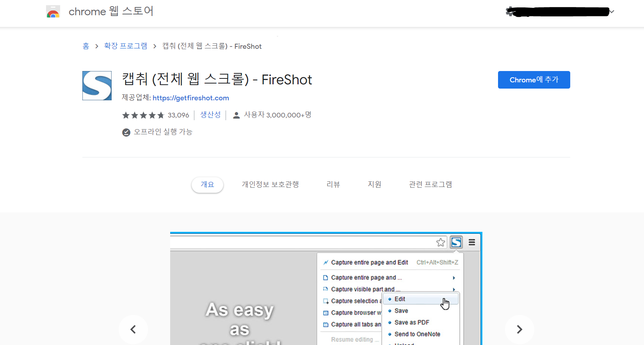Screen dimensions: 644x345
Task: Open the https://getfireshot.com provider link
Action: [191, 98]
